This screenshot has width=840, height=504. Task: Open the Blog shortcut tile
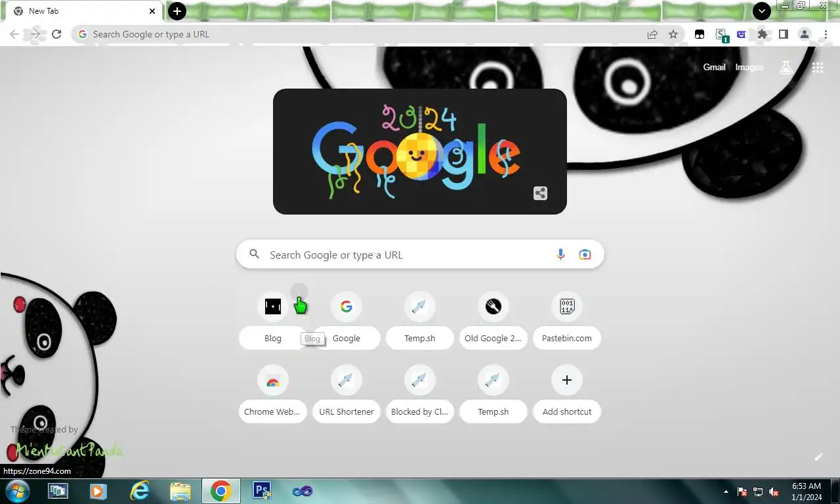tap(273, 321)
